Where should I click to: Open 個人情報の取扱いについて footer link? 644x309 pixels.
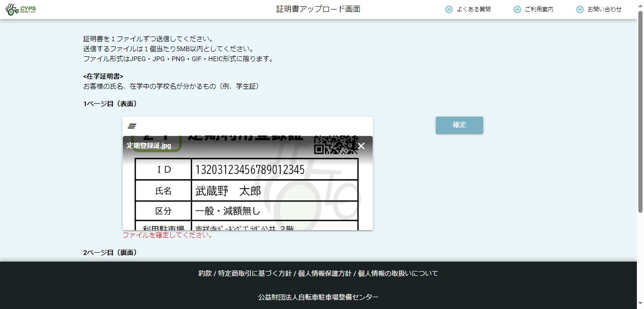pos(398,273)
